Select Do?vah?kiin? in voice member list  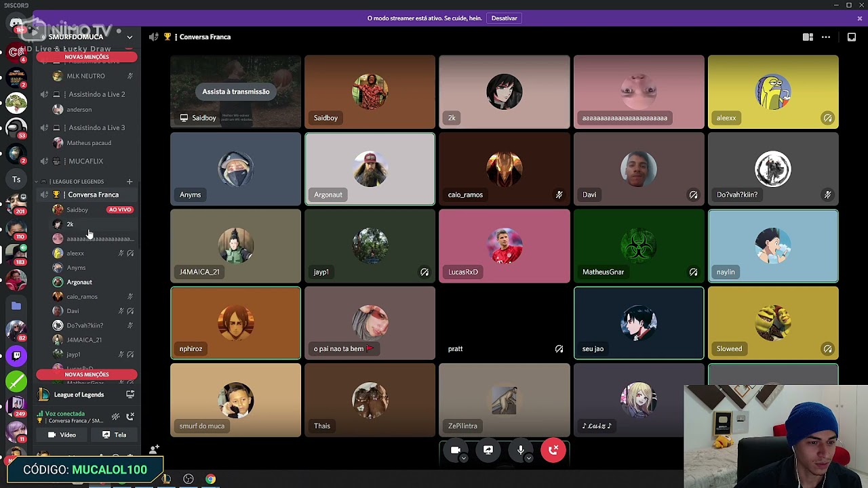tap(93, 326)
